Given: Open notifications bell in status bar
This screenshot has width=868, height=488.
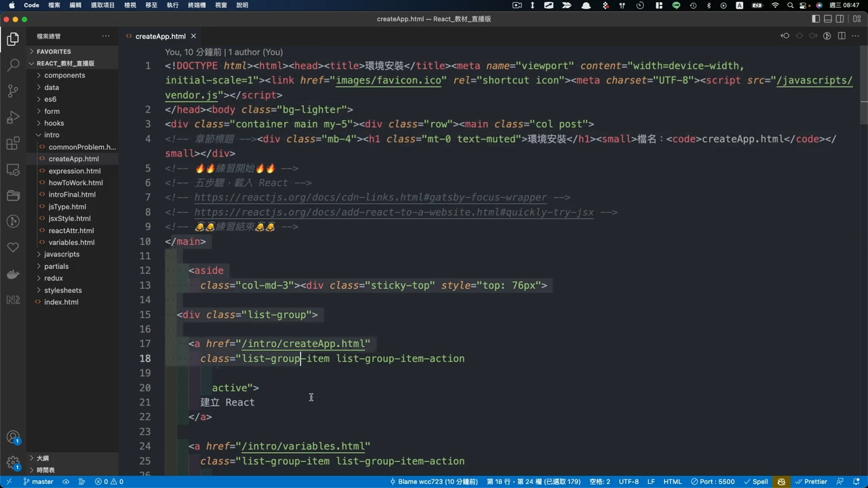Looking at the screenshot, I should (857, 481).
